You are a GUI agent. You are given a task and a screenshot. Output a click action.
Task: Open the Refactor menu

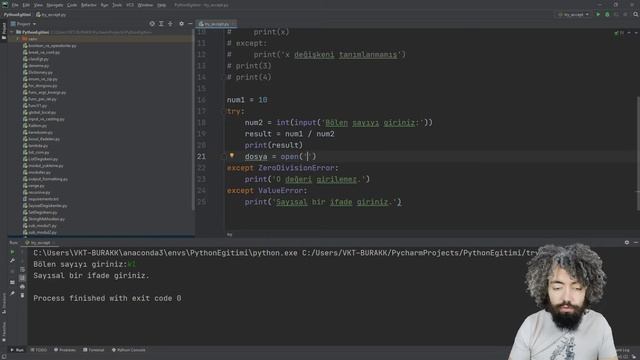89,5
